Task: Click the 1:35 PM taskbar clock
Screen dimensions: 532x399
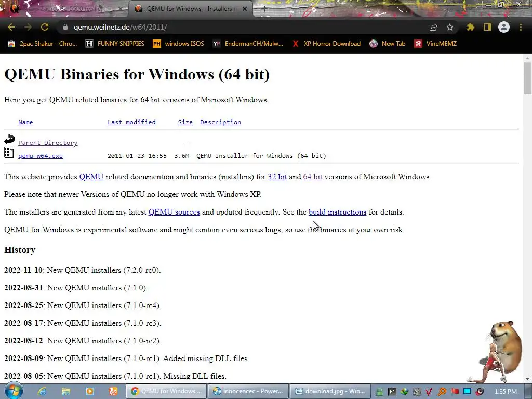Action: coord(506,392)
